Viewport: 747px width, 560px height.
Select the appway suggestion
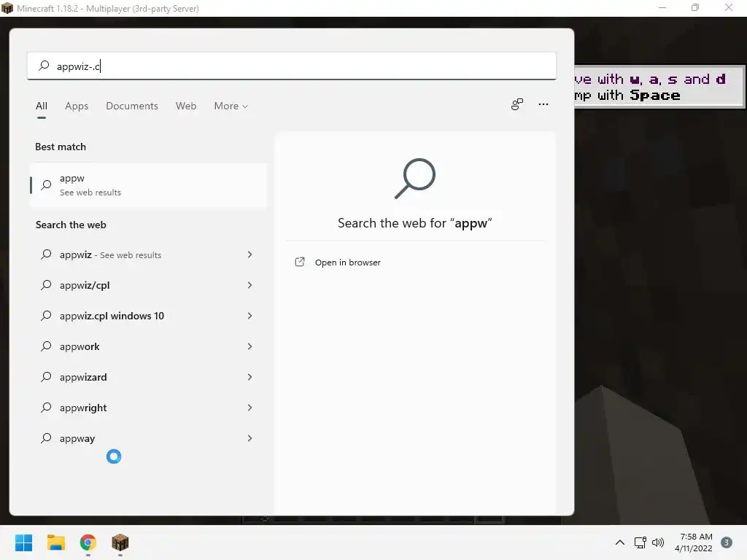tap(148, 438)
